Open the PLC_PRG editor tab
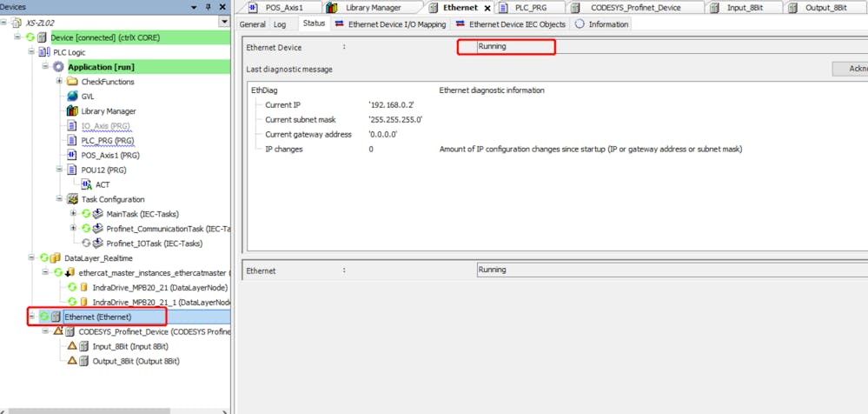The image size is (868, 414). 530,8
